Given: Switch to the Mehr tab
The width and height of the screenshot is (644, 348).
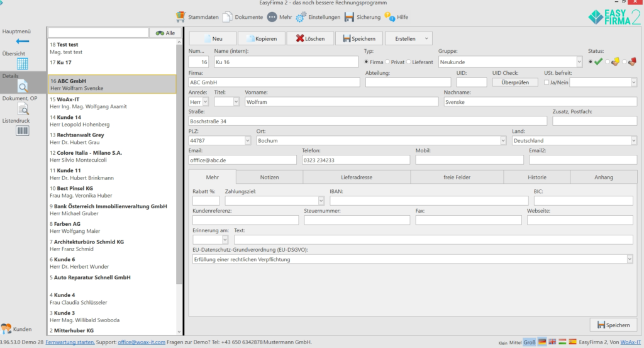Looking at the screenshot, I should [213, 177].
